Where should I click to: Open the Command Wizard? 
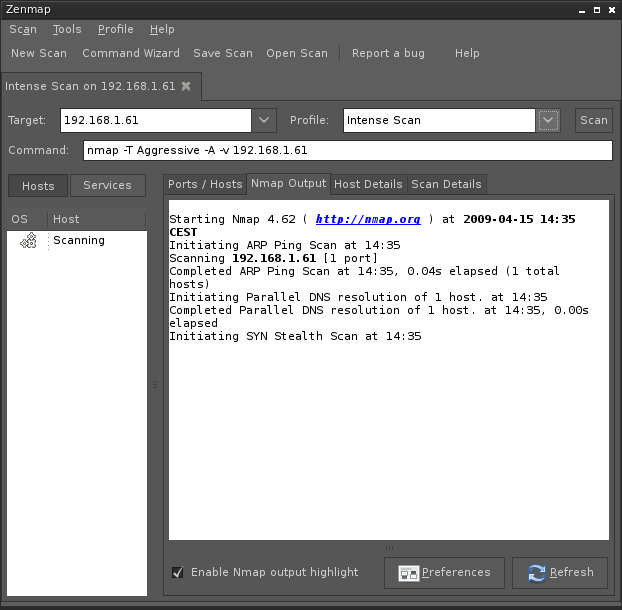[x=131, y=53]
